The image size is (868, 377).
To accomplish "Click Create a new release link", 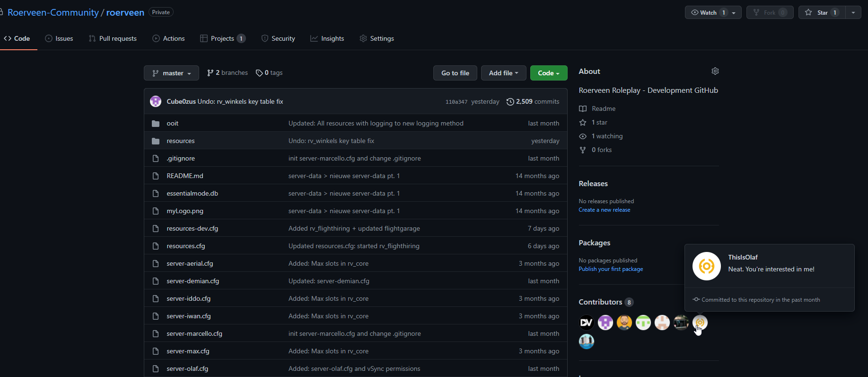I will point(604,210).
